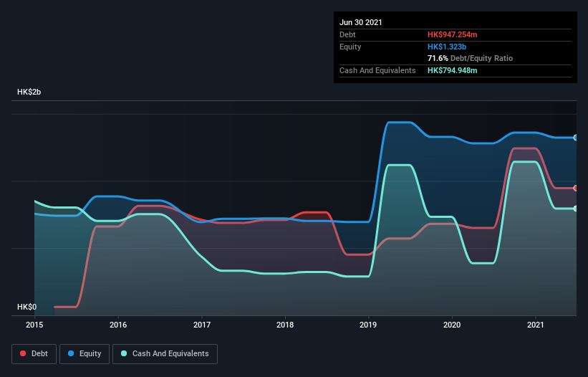This screenshot has width=588, height=377.
Task: Select the 2020 x-axis label
Action: click(x=452, y=325)
